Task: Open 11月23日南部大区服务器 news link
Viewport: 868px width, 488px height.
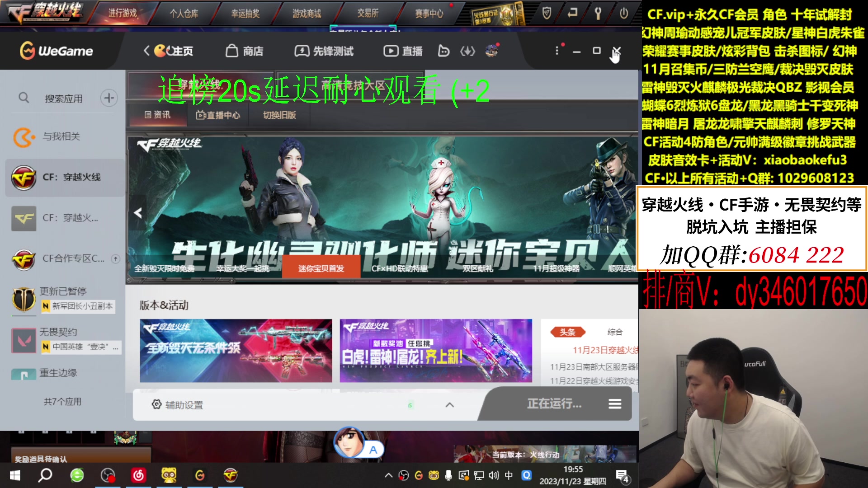Action: [594, 367]
